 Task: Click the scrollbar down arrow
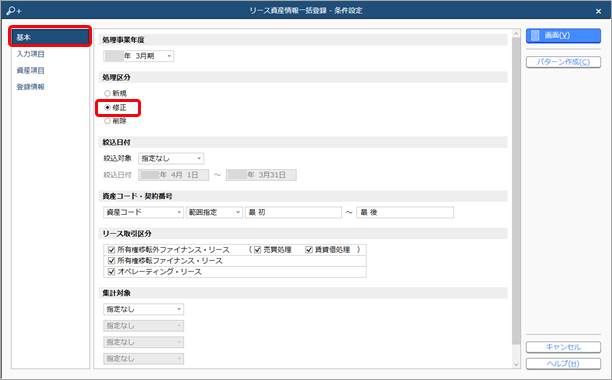tap(516, 364)
